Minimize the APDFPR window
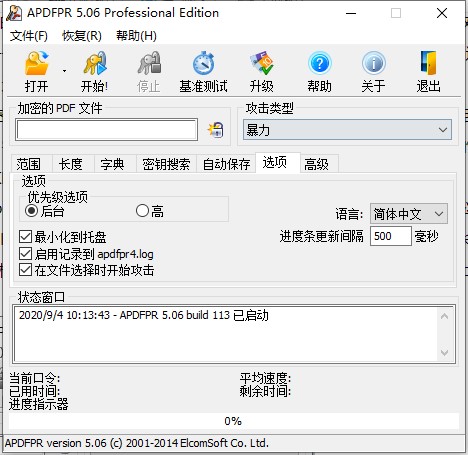 [x=351, y=13]
